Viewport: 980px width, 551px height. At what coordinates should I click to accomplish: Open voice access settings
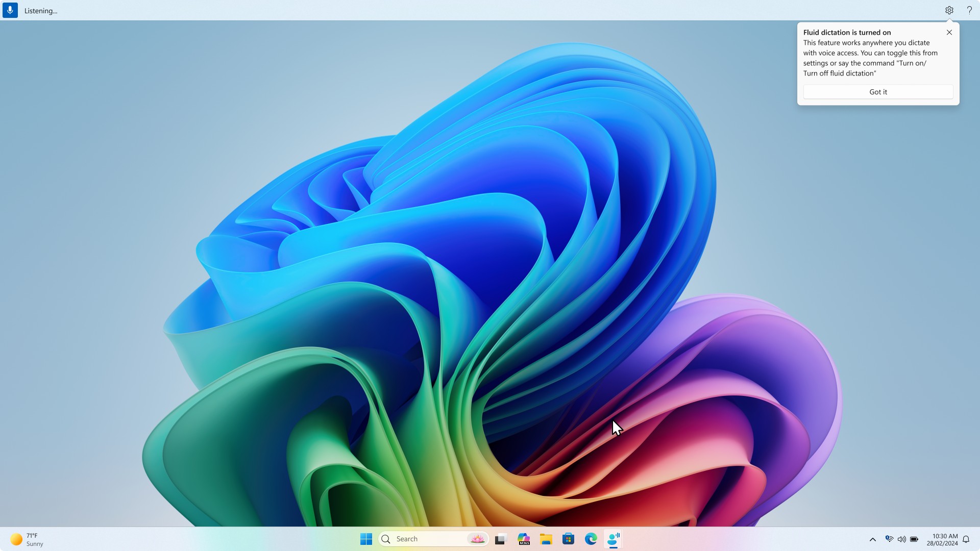coord(949,10)
